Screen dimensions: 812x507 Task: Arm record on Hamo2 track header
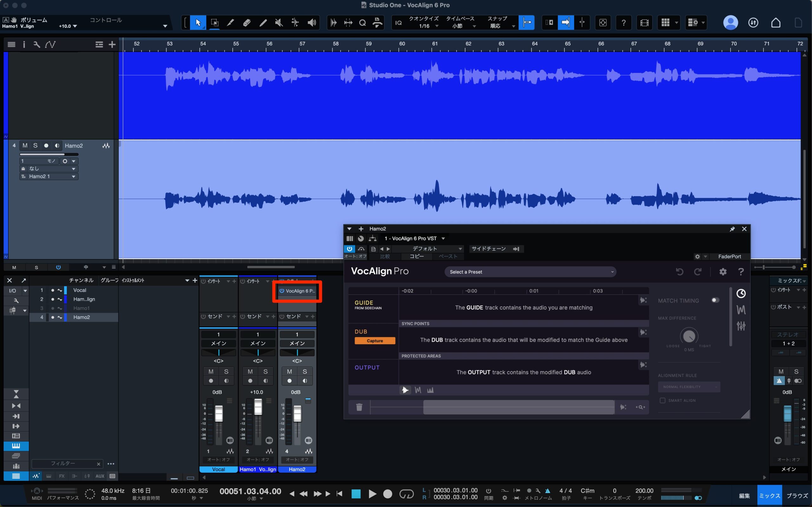(x=46, y=146)
